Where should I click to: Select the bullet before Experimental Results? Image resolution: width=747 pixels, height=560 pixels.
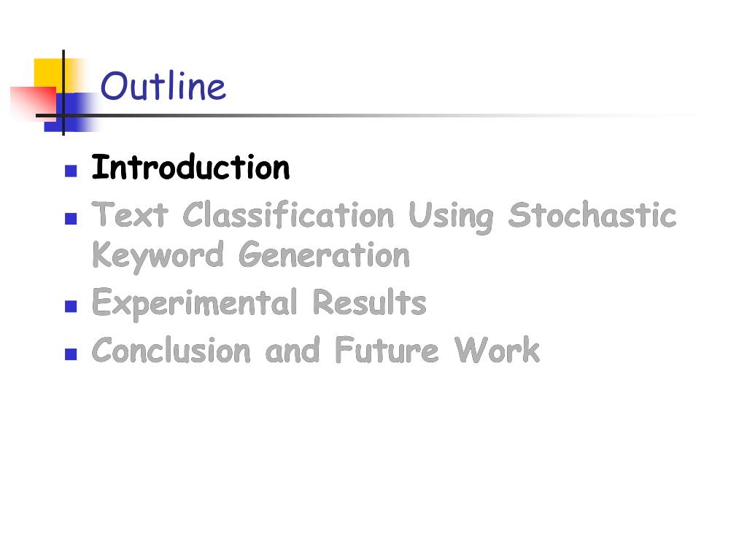[x=71, y=306]
